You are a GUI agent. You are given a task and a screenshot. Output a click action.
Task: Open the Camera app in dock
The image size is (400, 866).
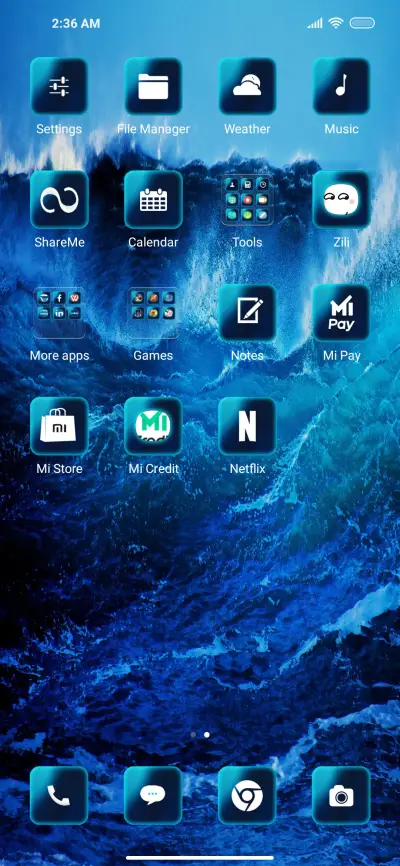tap(341, 795)
